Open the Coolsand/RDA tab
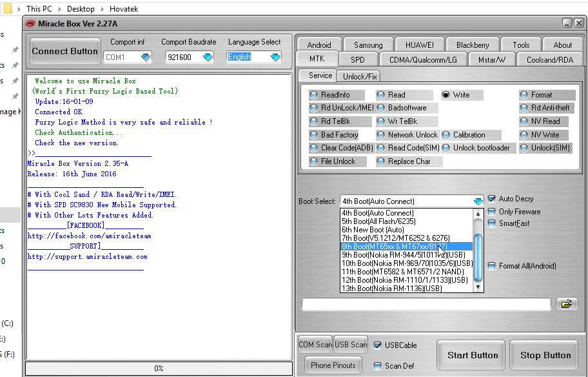 [550, 59]
